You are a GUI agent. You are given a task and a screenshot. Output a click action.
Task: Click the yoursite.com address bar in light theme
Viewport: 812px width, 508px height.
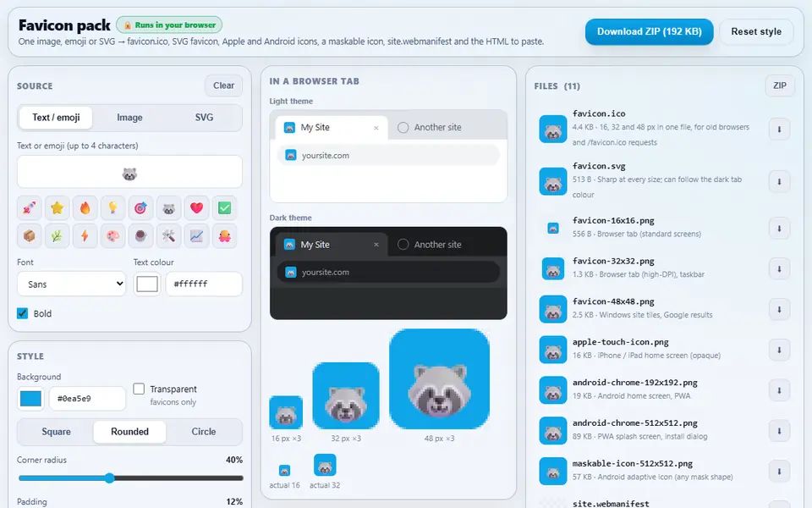(388, 155)
